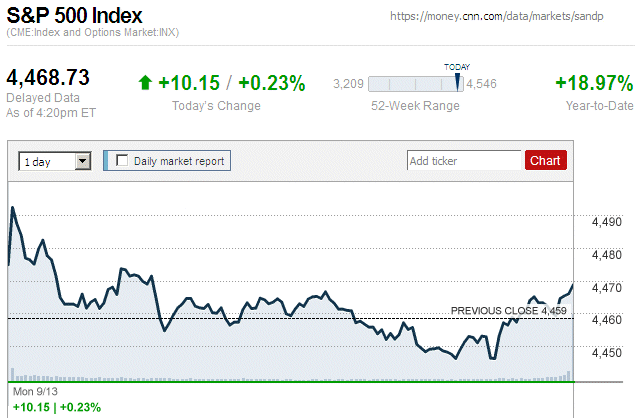640x420 pixels.
Task: Click the PREVIOUS CLOSE 4,459 label
Action: (x=509, y=311)
